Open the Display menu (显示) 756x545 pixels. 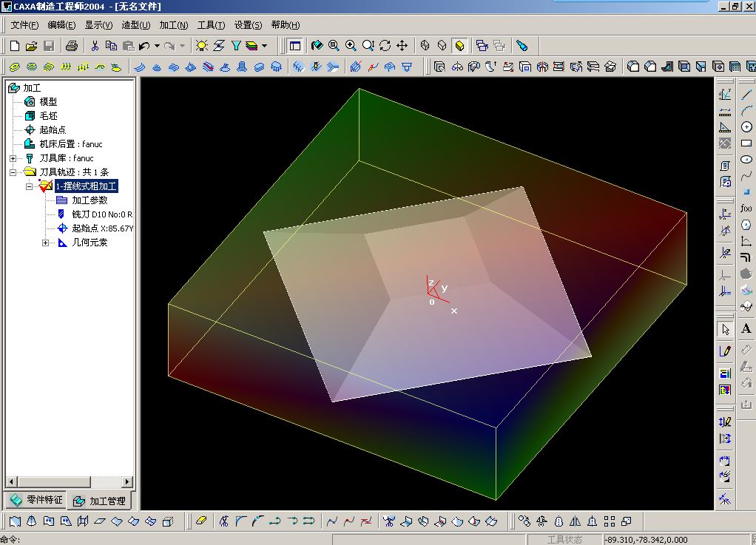(x=99, y=25)
